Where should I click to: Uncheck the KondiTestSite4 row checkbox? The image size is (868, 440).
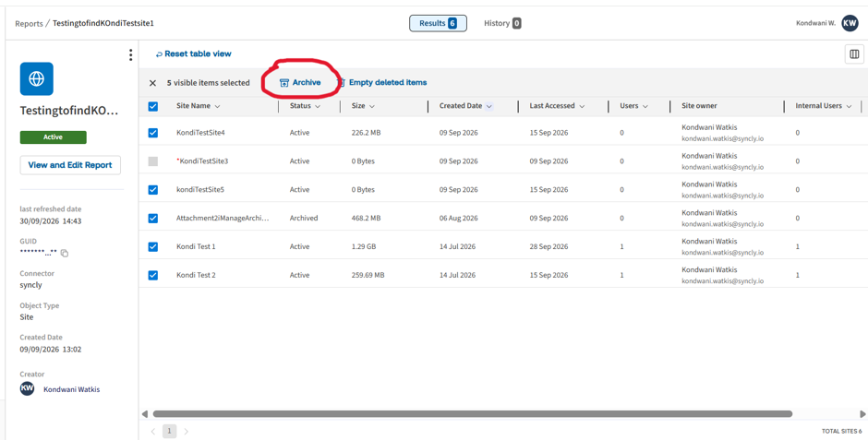153,133
